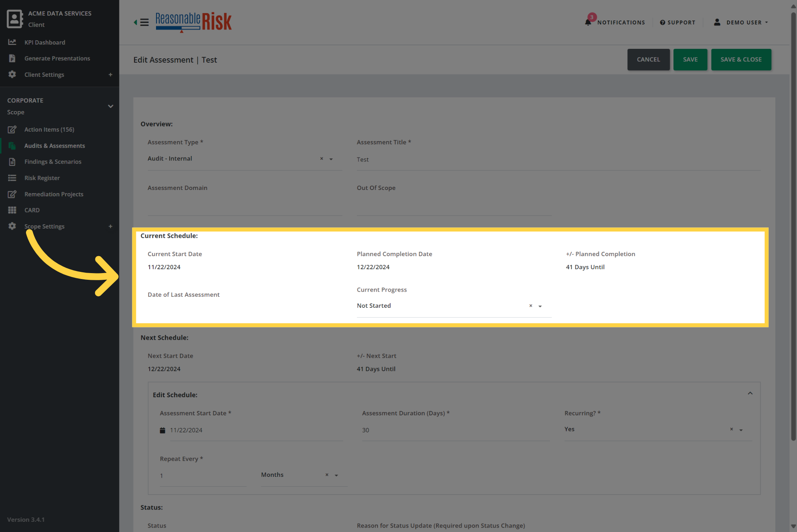Click the Findings & Scenarios document icon
797x532 pixels.
point(12,162)
